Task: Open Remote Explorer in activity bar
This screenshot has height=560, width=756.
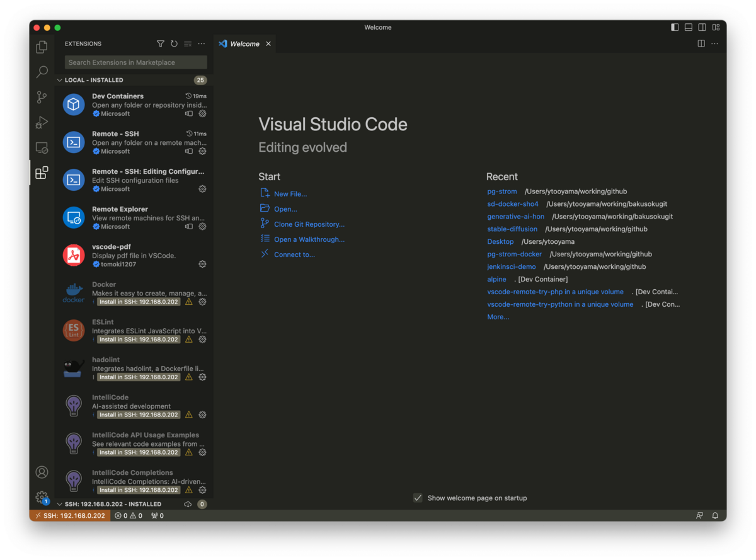Action: tap(42, 147)
